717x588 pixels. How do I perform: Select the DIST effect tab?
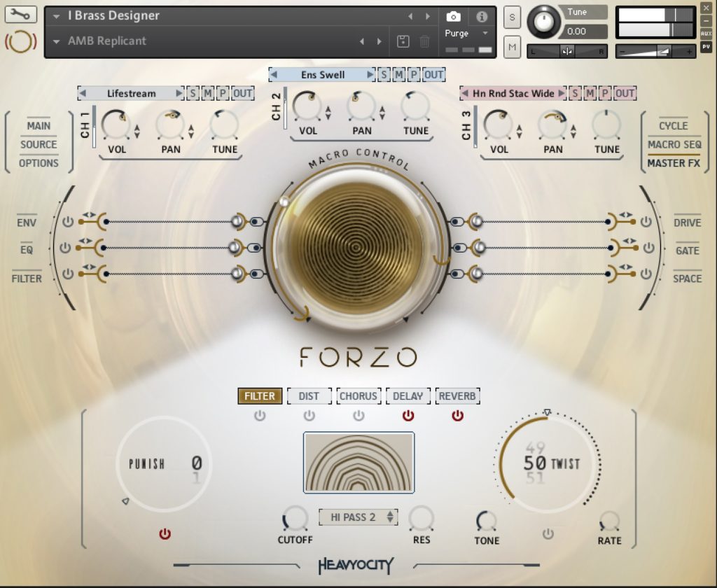[309, 396]
